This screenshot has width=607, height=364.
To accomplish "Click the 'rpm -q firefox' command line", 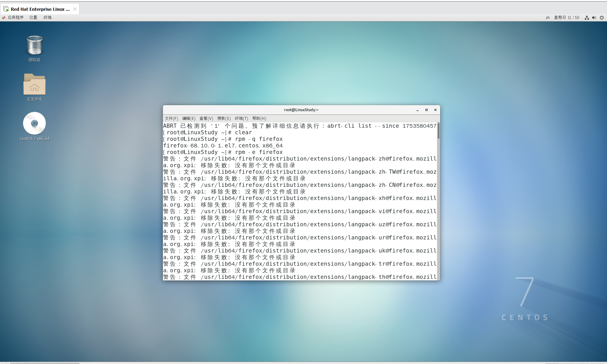I will pos(223,139).
